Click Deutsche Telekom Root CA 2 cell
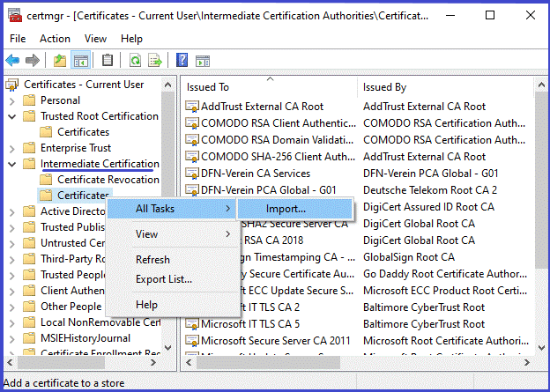The width and height of the screenshot is (550, 392). 430,190
